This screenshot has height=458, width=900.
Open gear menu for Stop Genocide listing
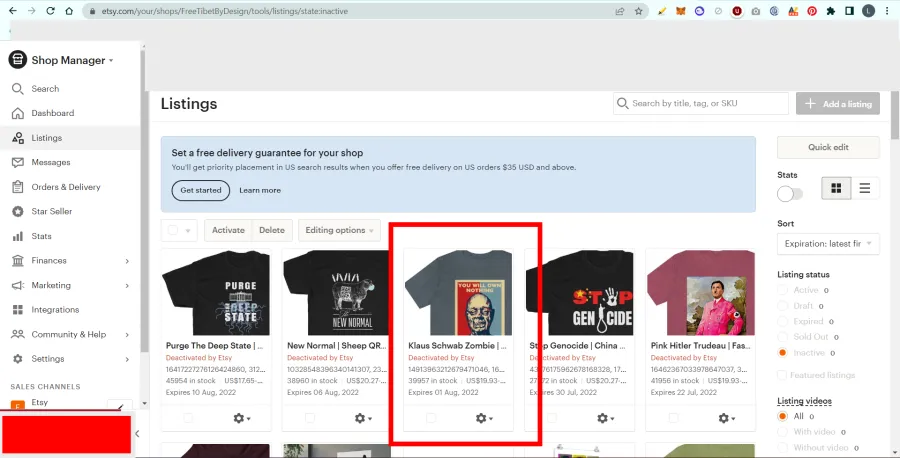pyautogui.click(x=606, y=418)
